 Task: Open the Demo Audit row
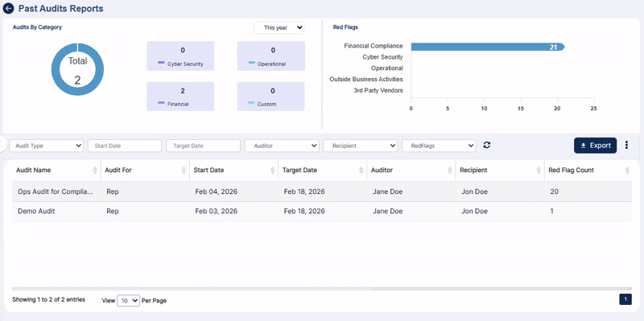pyautogui.click(x=321, y=212)
